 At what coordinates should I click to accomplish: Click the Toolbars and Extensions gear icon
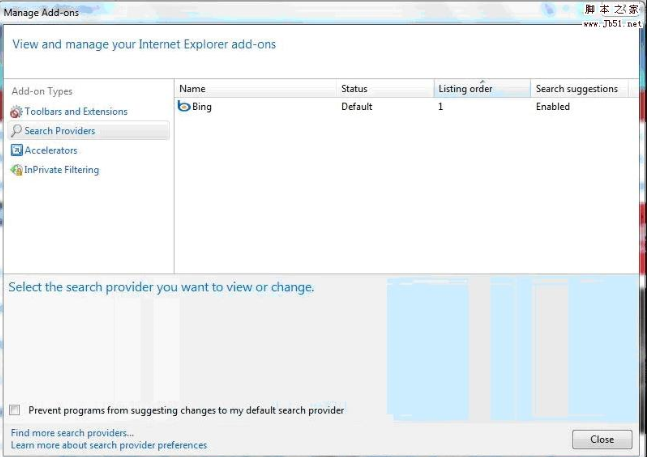[x=16, y=112]
